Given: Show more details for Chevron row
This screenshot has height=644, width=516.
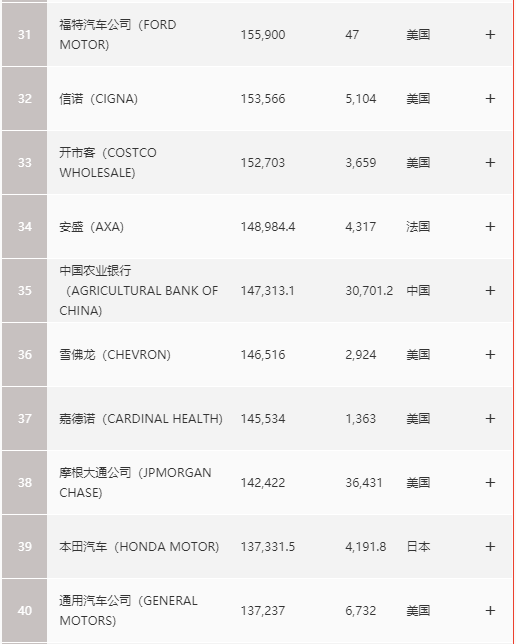Looking at the screenshot, I should pos(490,355).
